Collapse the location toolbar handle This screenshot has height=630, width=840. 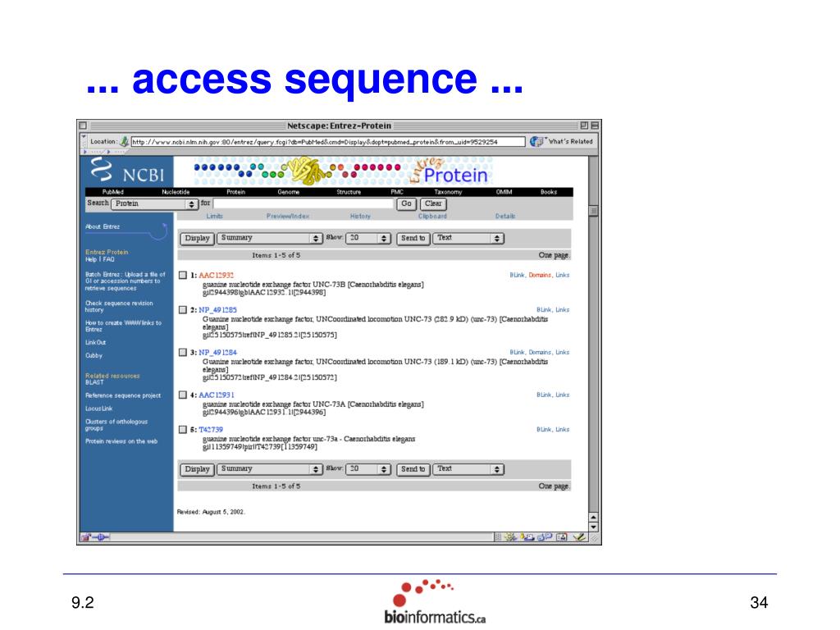pyautogui.click(x=84, y=141)
